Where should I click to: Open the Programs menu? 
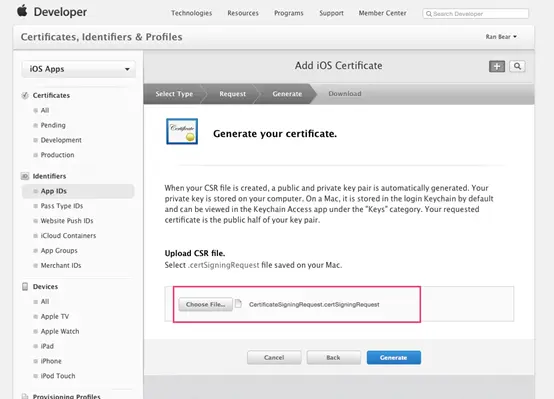(289, 13)
